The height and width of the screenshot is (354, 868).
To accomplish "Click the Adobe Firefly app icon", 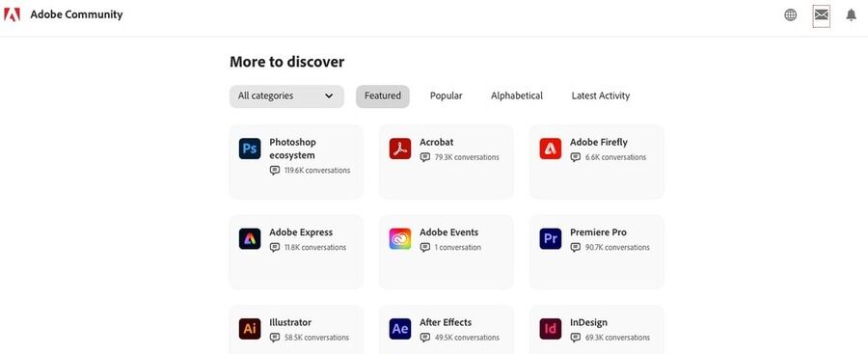I will click(x=551, y=149).
